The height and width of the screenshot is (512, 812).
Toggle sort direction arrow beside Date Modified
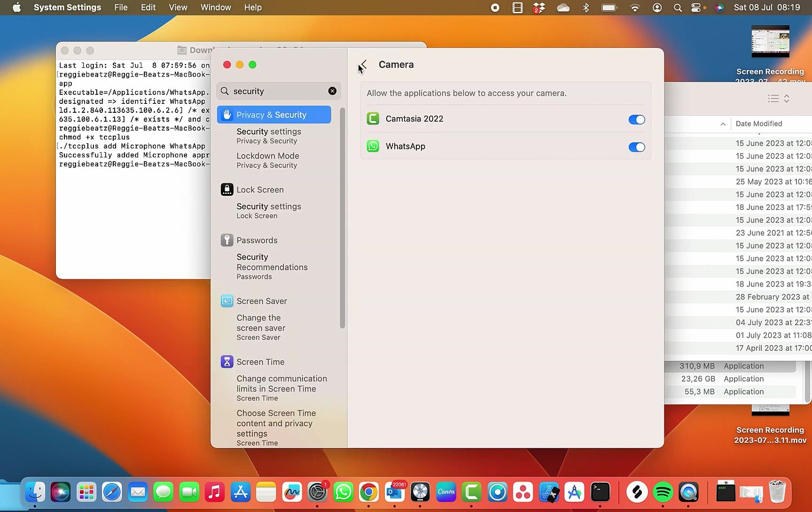coord(723,124)
